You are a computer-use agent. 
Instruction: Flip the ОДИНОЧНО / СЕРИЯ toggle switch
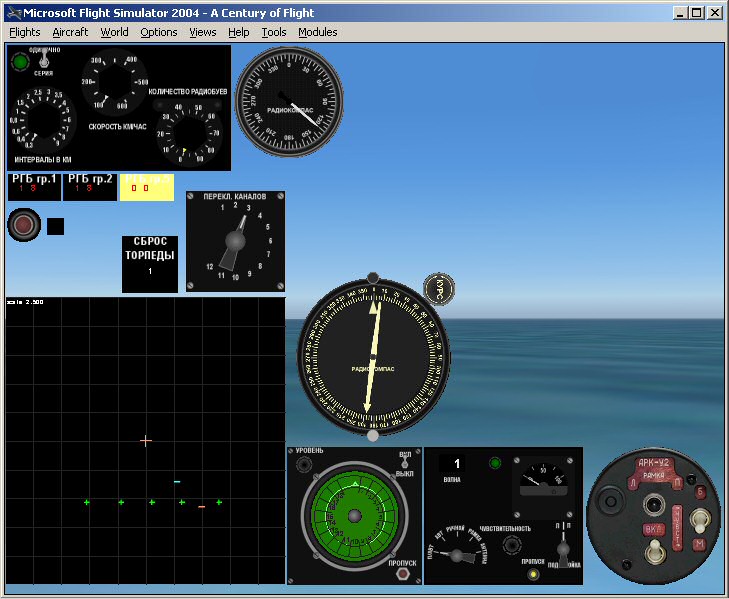(44, 60)
